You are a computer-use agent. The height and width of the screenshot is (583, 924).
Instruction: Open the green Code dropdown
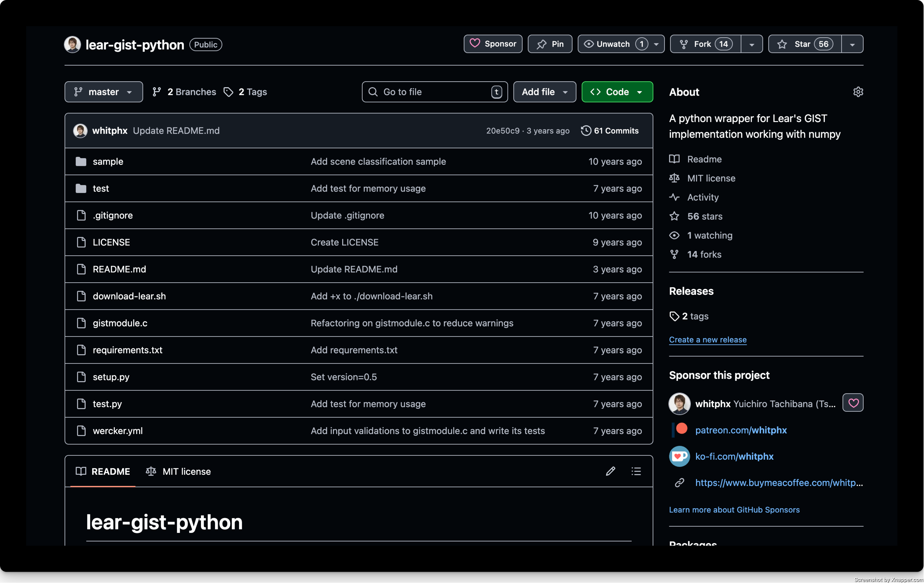coord(617,92)
